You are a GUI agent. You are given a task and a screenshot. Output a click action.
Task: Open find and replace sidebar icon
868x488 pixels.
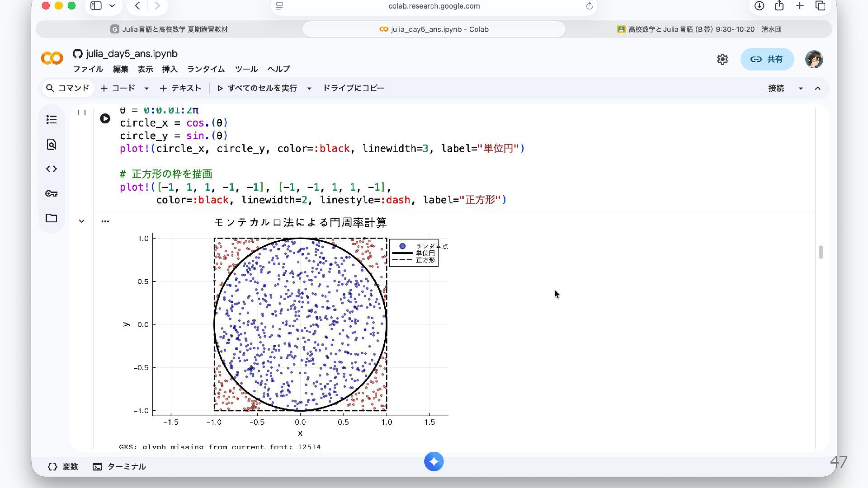[52, 145]
